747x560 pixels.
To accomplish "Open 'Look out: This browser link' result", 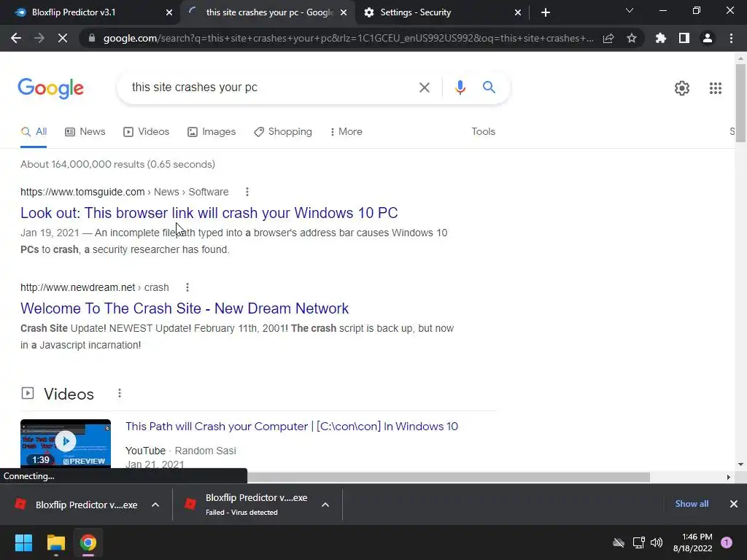I will (209, 213).
